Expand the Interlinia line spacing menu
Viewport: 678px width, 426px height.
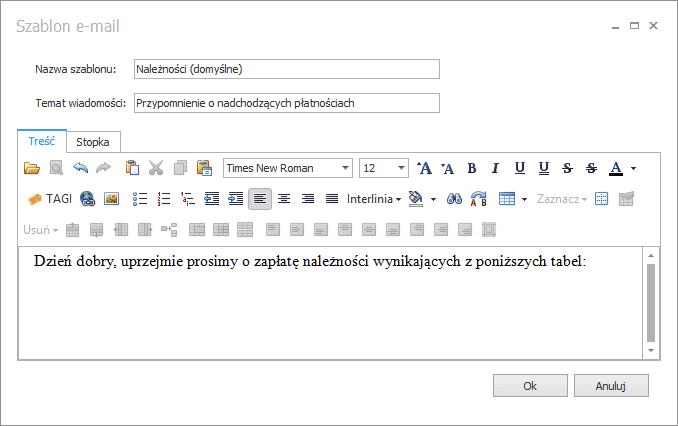tap(374, 199)
